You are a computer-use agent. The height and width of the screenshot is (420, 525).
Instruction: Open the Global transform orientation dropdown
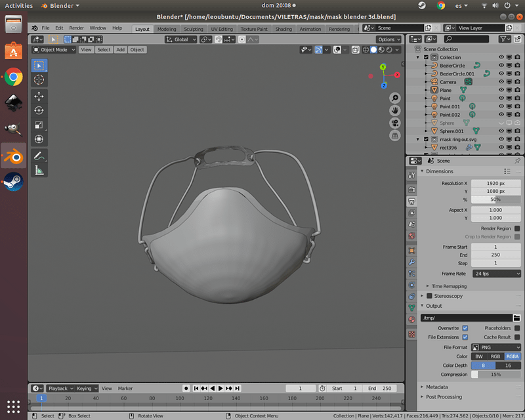coord(181,39)
